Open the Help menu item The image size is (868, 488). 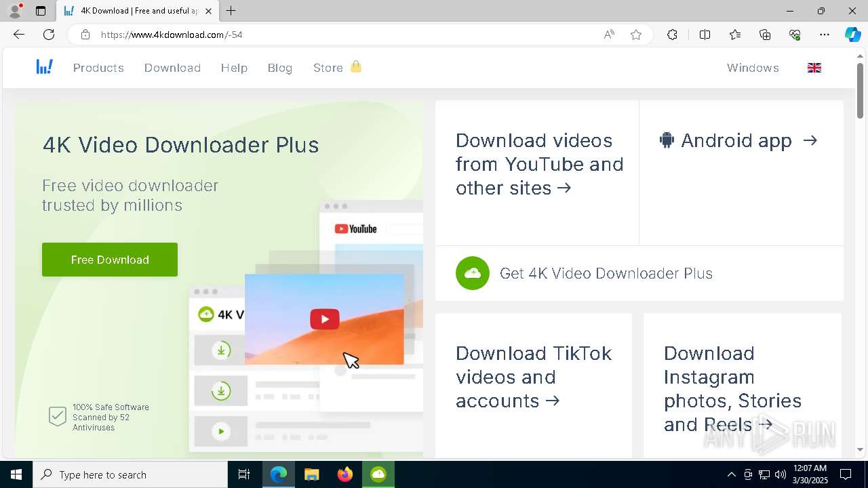coord(234,68)
